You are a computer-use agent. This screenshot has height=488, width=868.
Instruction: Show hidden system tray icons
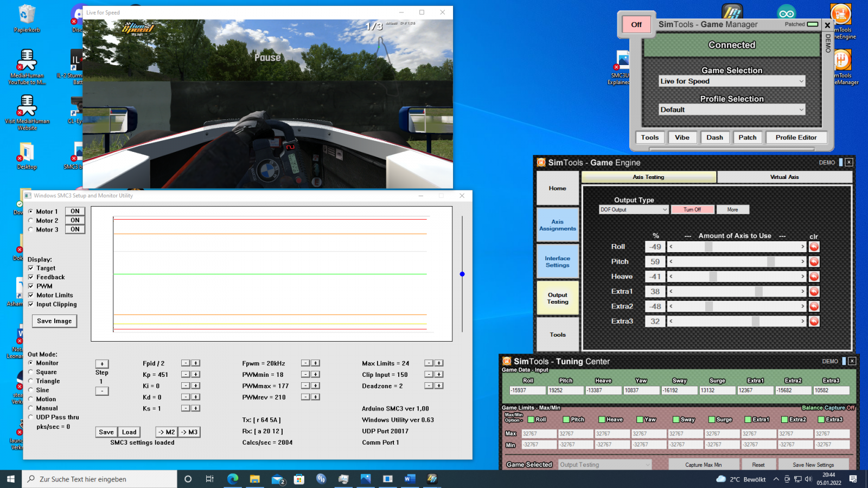[x=776, y=479]
